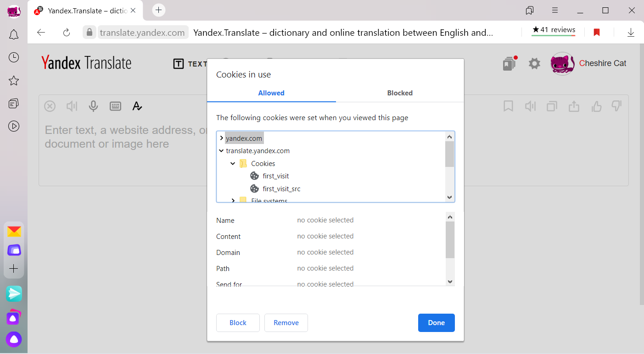Copy translation with copy icon

(552, 106)
